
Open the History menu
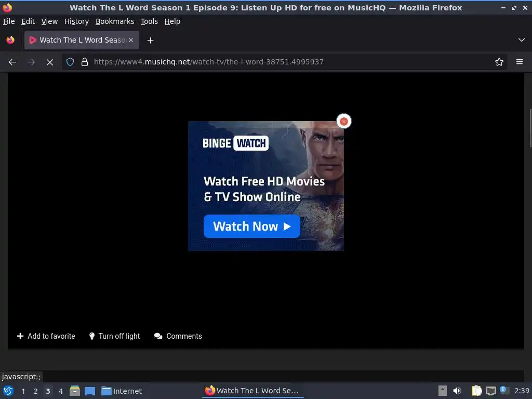pyautogui.click(x=76, y=21)
